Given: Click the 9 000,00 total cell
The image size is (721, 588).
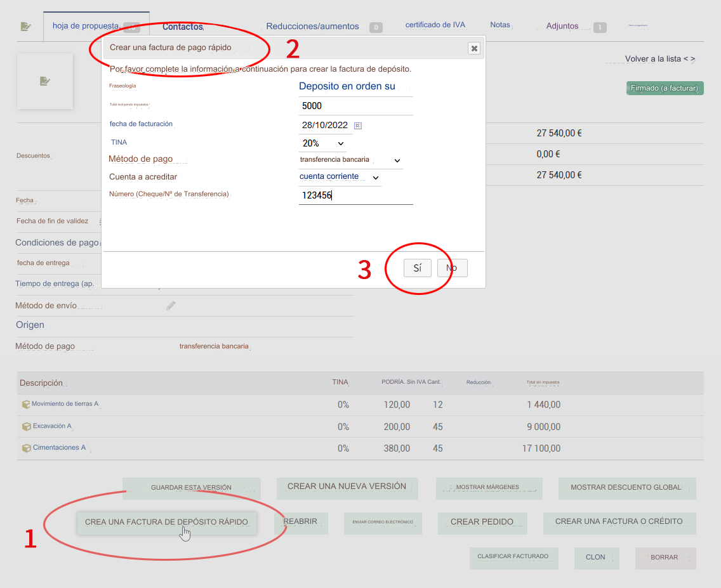Looking at the screenshot, I should 543,427.
